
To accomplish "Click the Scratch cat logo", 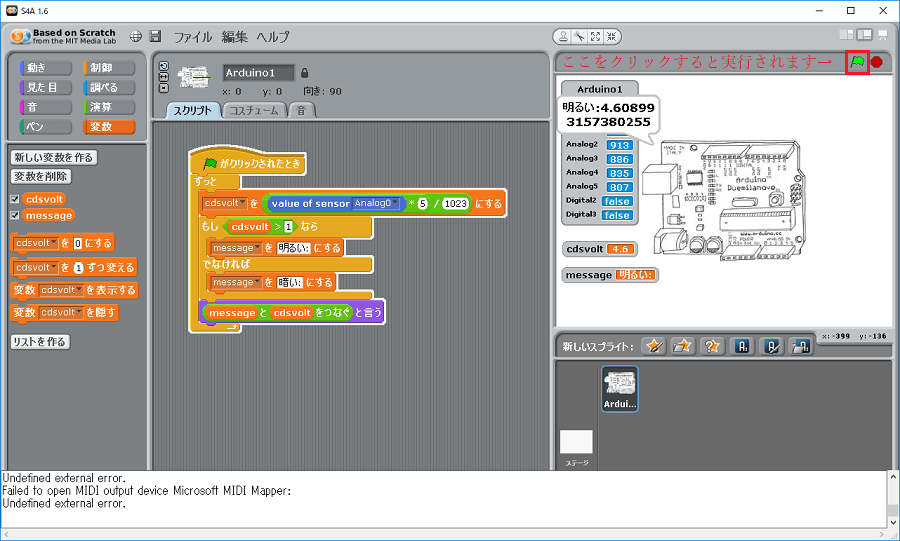I will pos(20,37).
